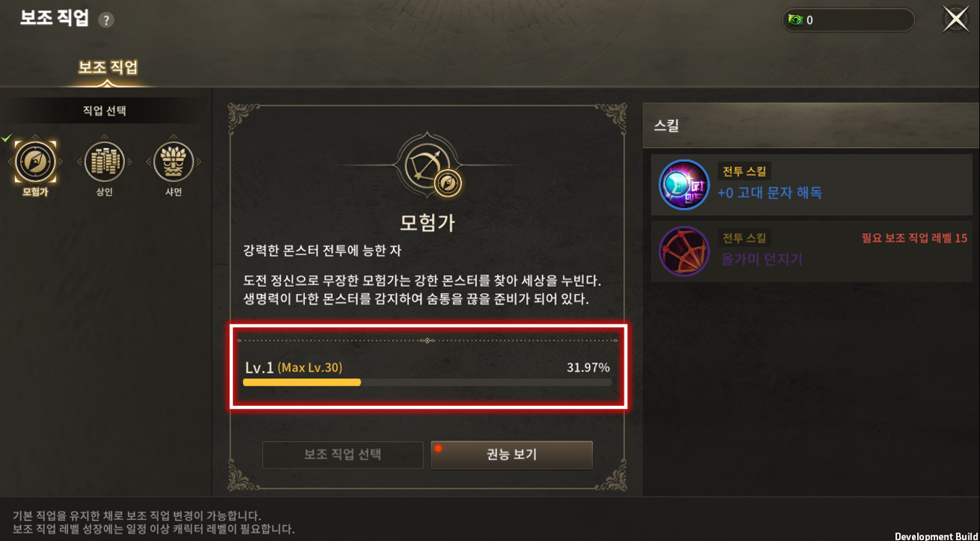This screenshot has width=980, height=541.
Task: Select the 상인 merchant job icon
Action: [x=104, y=162]
